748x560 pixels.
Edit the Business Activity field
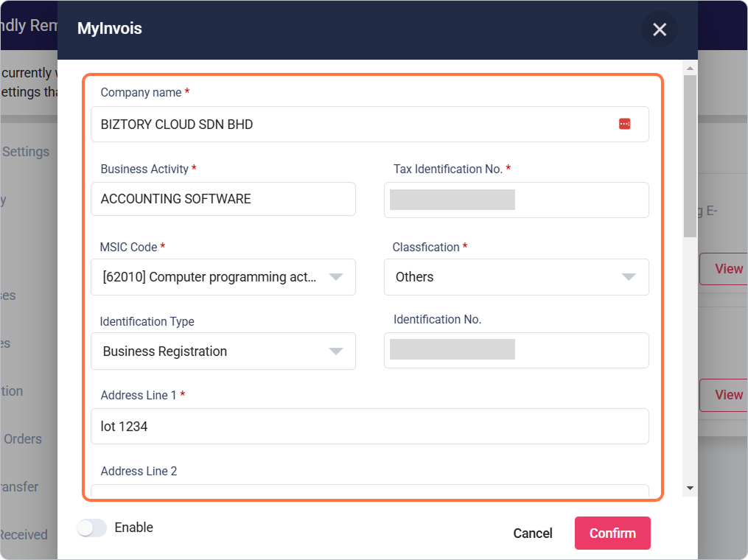pyautogui.click(x=223, y=199)
